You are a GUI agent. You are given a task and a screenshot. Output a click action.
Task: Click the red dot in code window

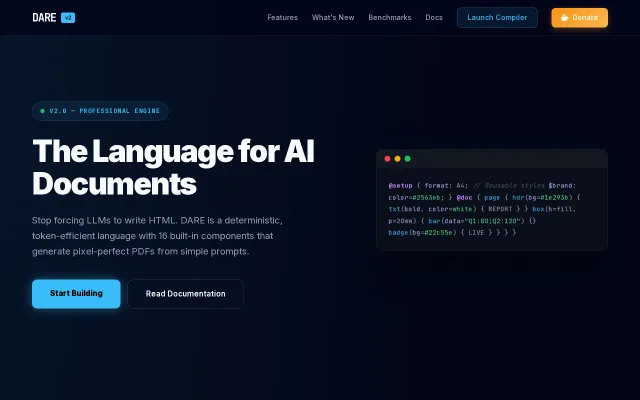387,159
